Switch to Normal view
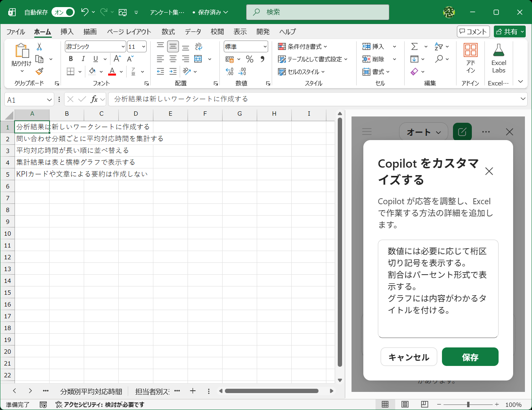 385,404
